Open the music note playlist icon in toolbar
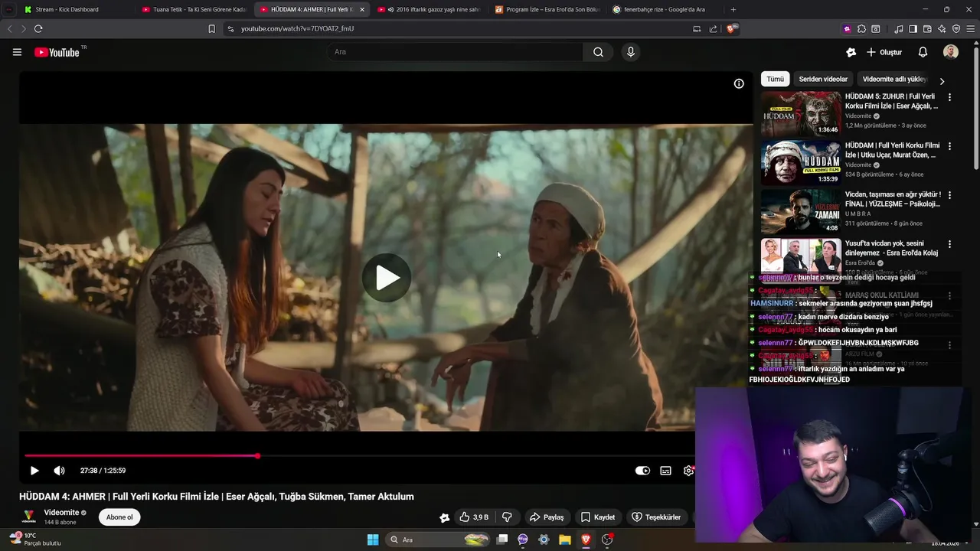Screen dimensions: 980x551 point(898,29)
